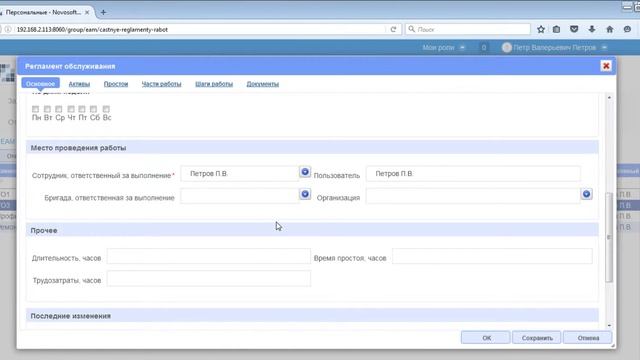The width and height of the screenshot is (640, 360).
Task: Switch to the Простои tab
Action: coord(116,84)
